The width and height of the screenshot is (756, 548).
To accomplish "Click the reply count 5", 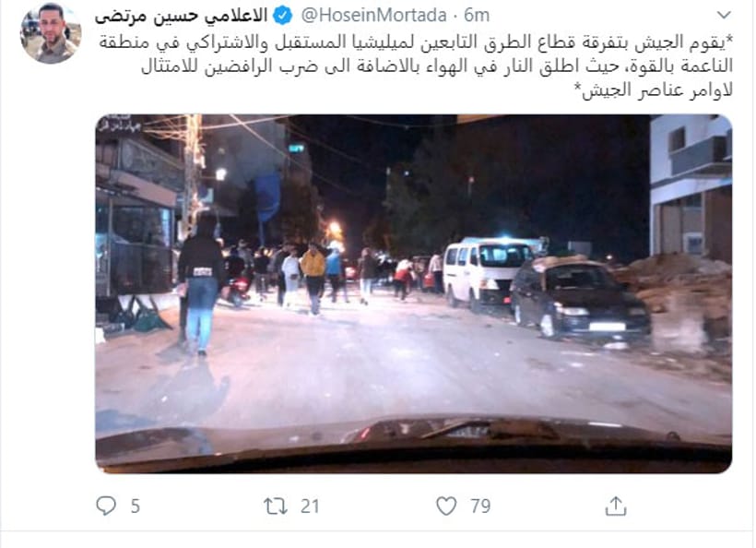I will [135, 506].
